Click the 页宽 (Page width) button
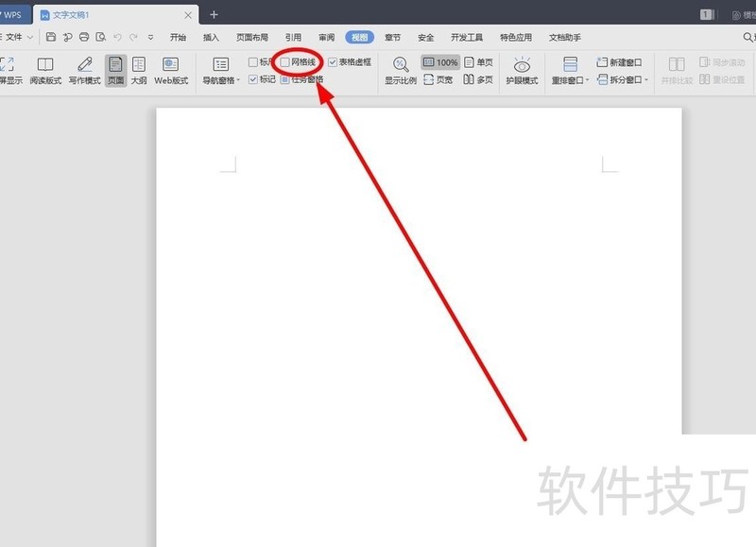Viewport: 756px width, 547px height. (442, 79)
